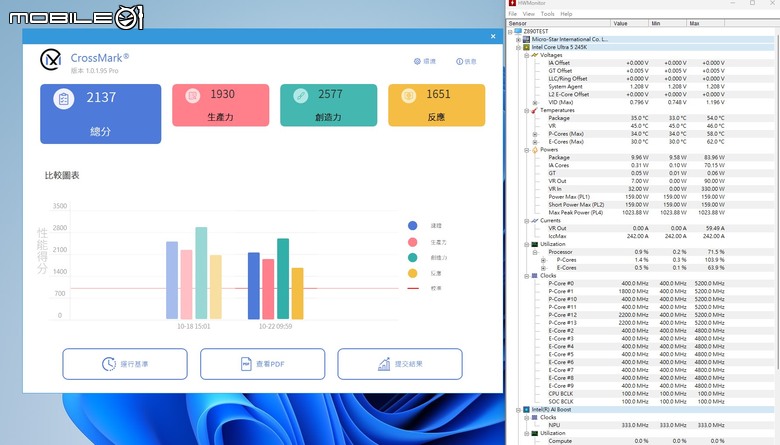Click the teal legend dot in the chart
This screenshot has width=780, height=445.
pos(412,258)
